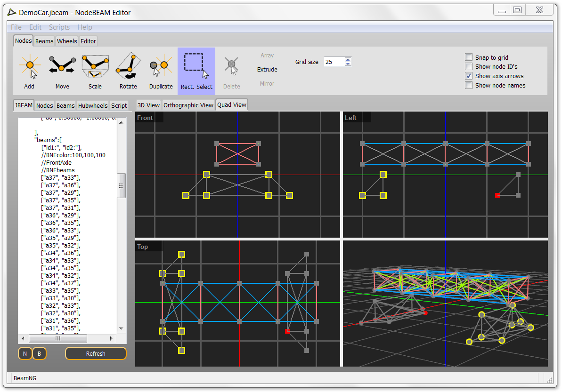This screenshot has width=562, height=392.
Task: Switch to Orthographic View tab
Action: 188,105
